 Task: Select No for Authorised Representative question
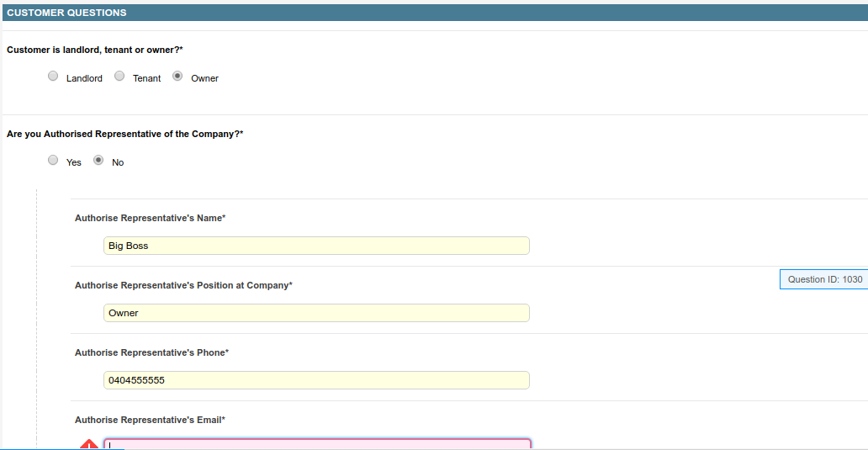click(98, 161)
